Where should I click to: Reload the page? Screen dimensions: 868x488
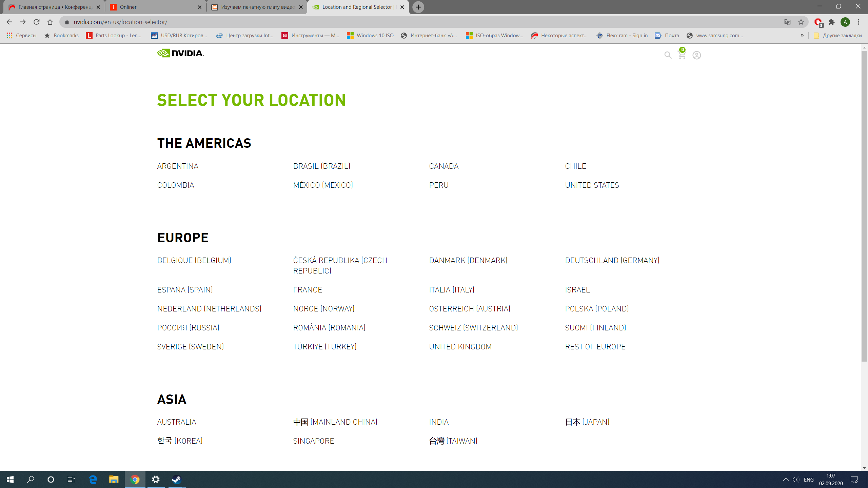[x=37, y=22]
